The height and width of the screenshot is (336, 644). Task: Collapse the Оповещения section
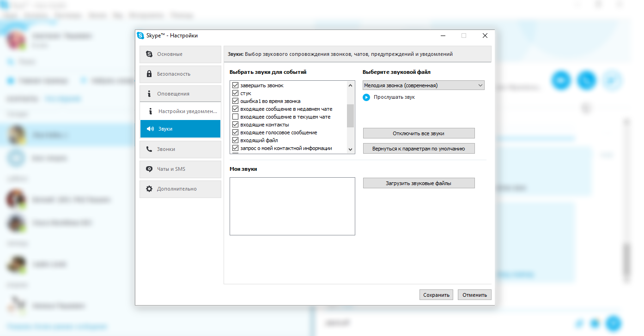click(x=181, y=94)
